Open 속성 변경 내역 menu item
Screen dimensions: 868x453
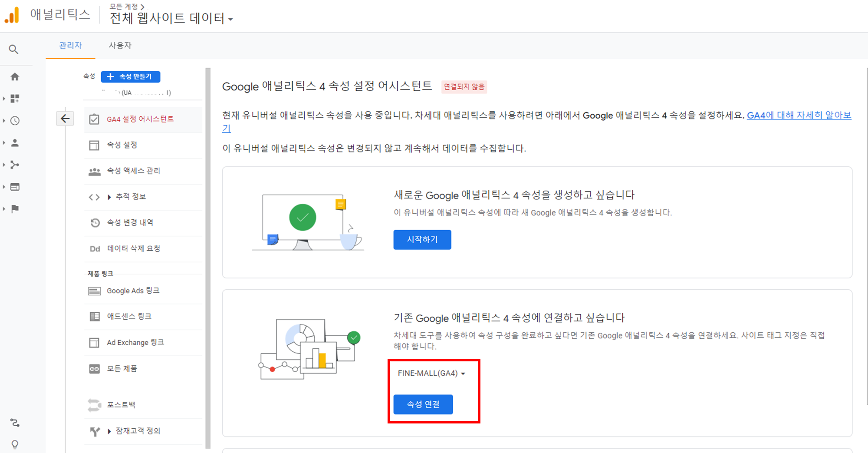pos(143,223)
